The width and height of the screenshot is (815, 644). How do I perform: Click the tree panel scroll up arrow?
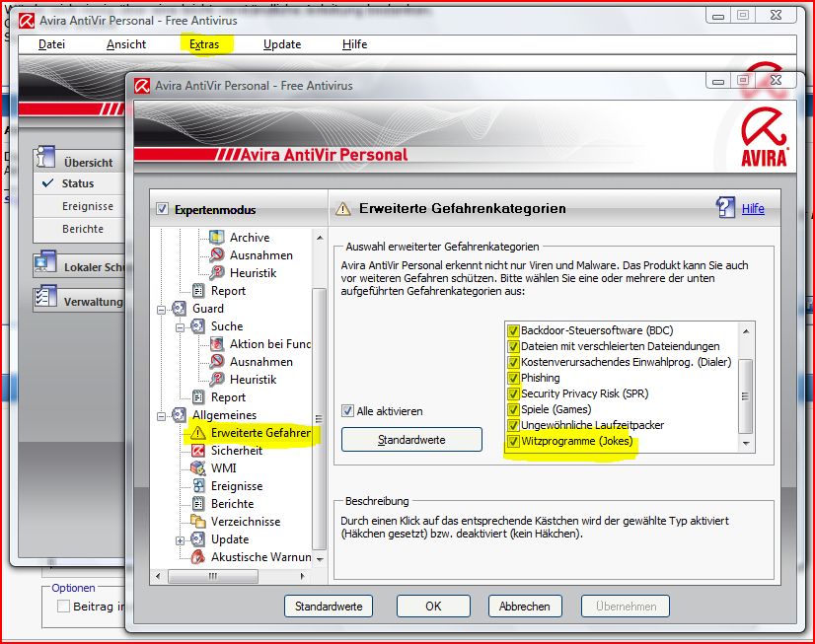coord(320,238)
